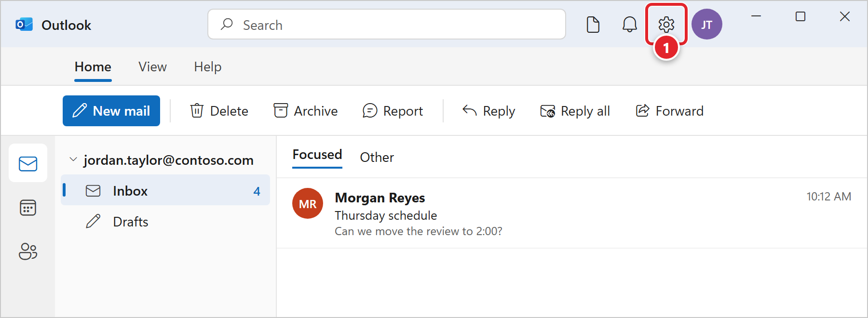Screen dimensions: 868x318
Task: Click the Outlook logo icon
Action: point(24,25)
